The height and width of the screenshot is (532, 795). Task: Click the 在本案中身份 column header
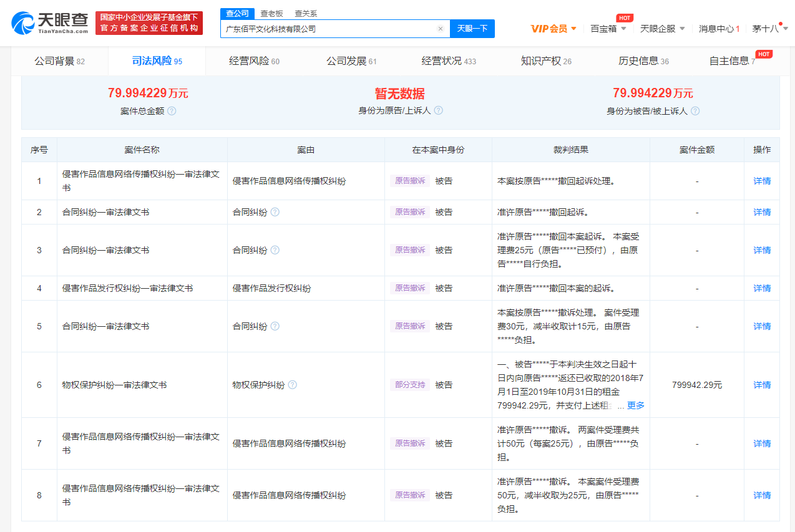(x=438, y=150)
